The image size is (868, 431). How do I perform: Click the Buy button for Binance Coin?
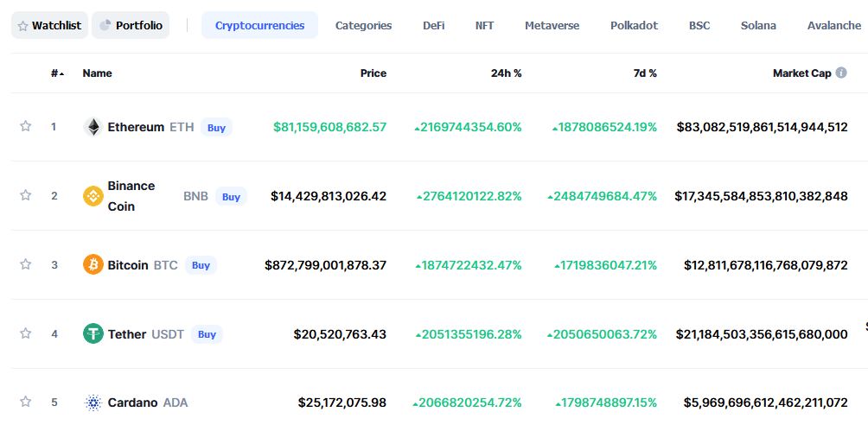pos(231,196)
